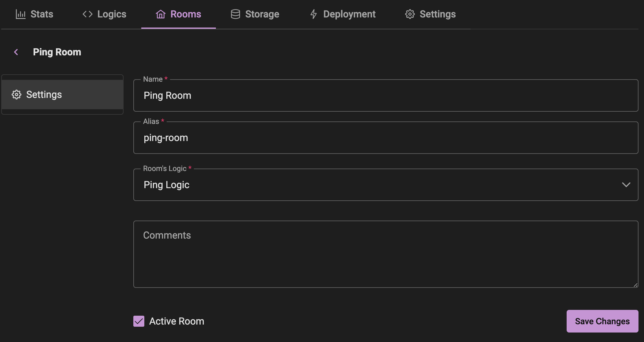Open the Settings tab in top navigation

430,14
